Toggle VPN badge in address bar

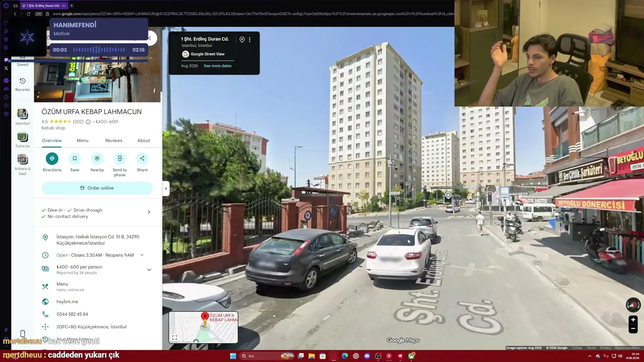pos(40,14)
